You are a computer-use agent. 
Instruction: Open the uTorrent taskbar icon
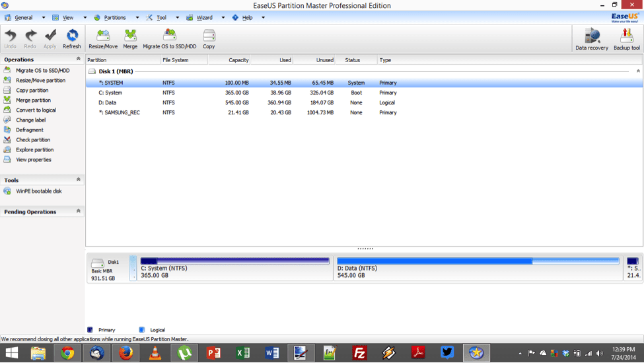point(184,352)
